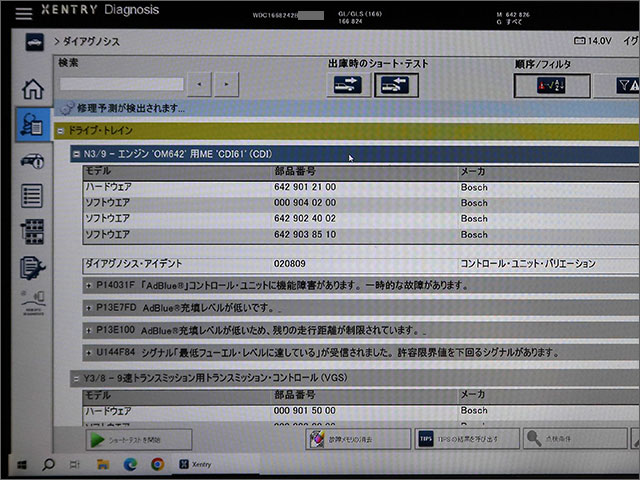Launch Google Chrome from the taskbar

pos(158,464)
